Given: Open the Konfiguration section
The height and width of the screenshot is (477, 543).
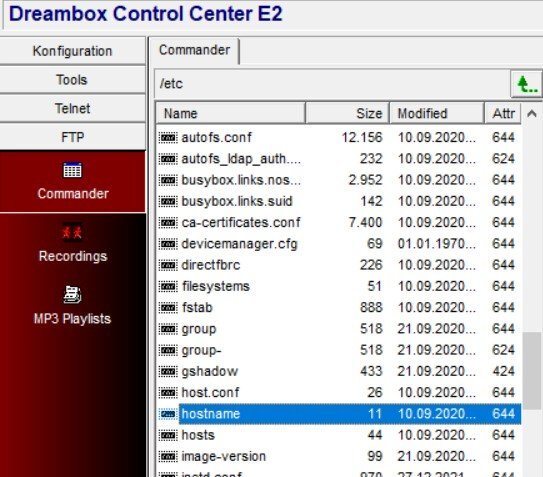Looking at the screenshot, I should point(72,51).
